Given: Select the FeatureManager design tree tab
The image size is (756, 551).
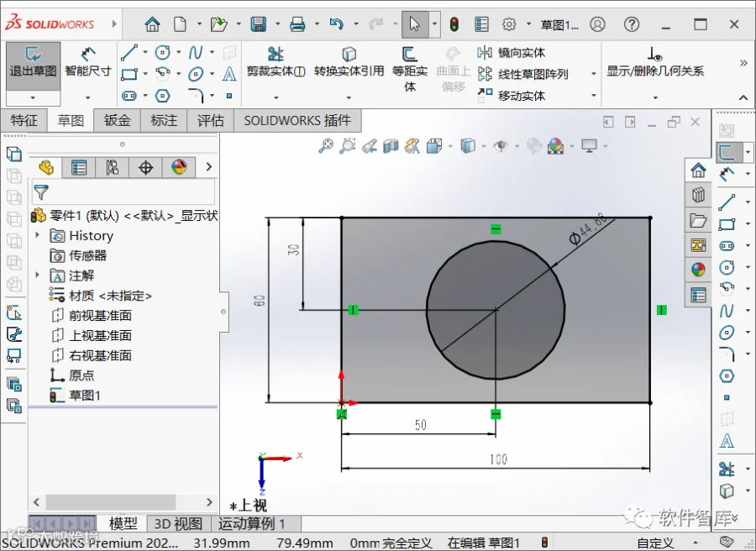Looking at the screenshot, I should click(x=46, y=167).
